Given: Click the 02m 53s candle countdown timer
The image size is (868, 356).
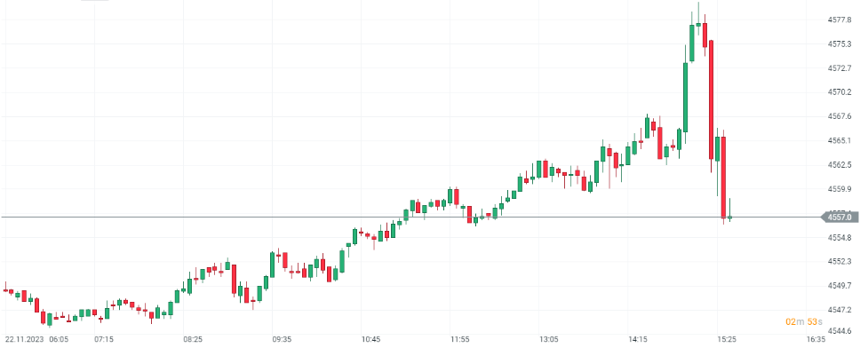Looking at the screenshot, I should point(803,321).
